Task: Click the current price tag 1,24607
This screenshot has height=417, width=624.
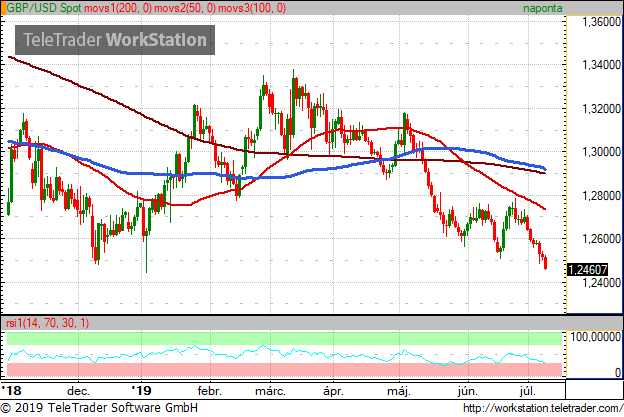Action: click(x=588, y=269)
